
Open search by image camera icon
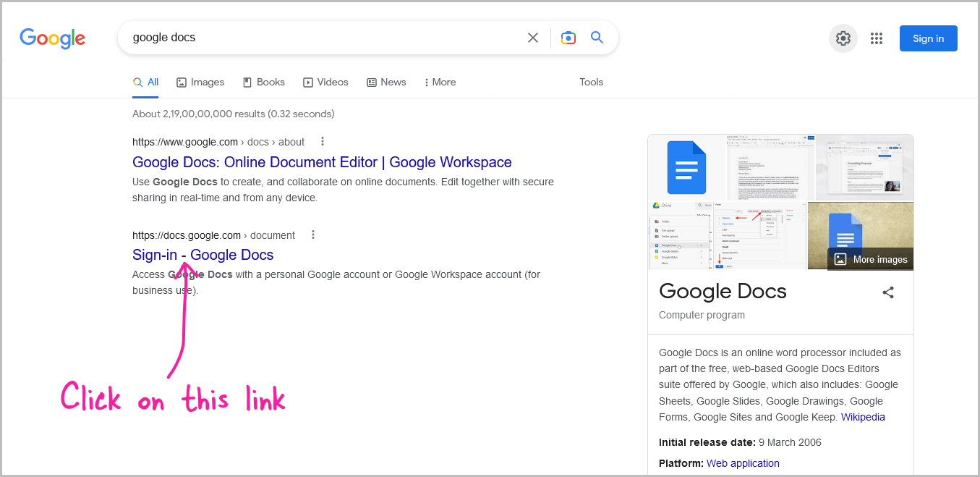[568, 38]
